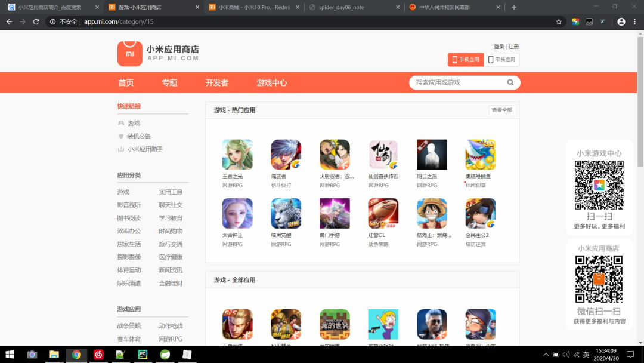The image size is (644, 363).
Task: Open Chrome profile avatar menu
Action: click(621, 21)
